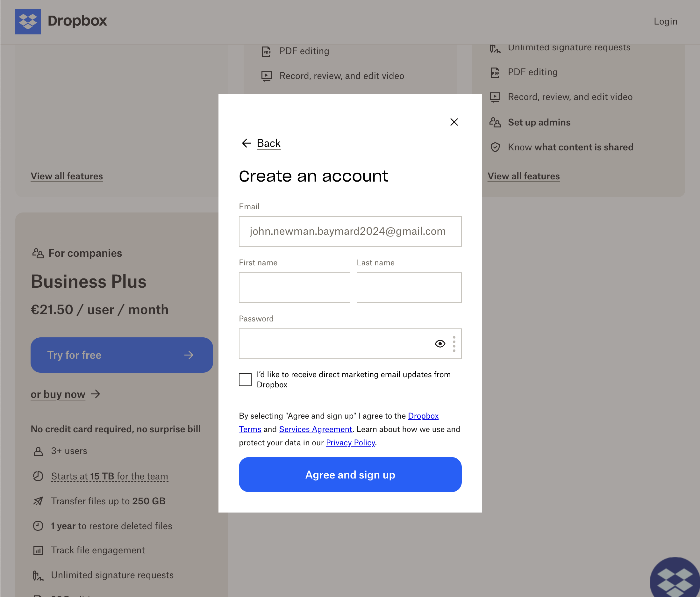The image size is (700, 597).
Task: Click the For companies people icon
Action: [38, 253]
